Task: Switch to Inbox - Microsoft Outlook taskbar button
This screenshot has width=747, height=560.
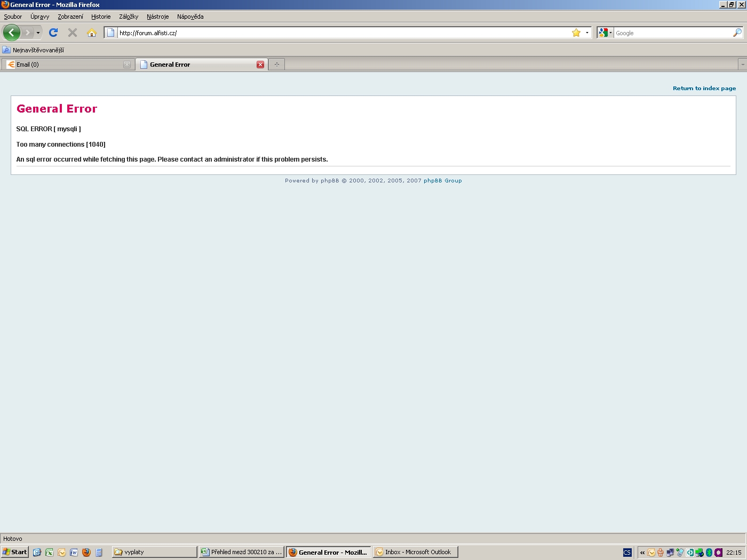Action: tap(416, 552)
